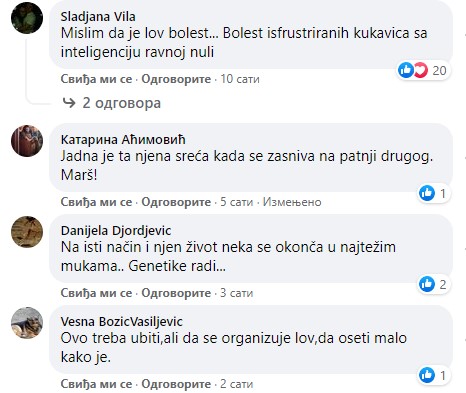Click the heart reaction icon on Sladjana Vila's comment
Viewport: 466px width, 393px height.
point(421,70)
